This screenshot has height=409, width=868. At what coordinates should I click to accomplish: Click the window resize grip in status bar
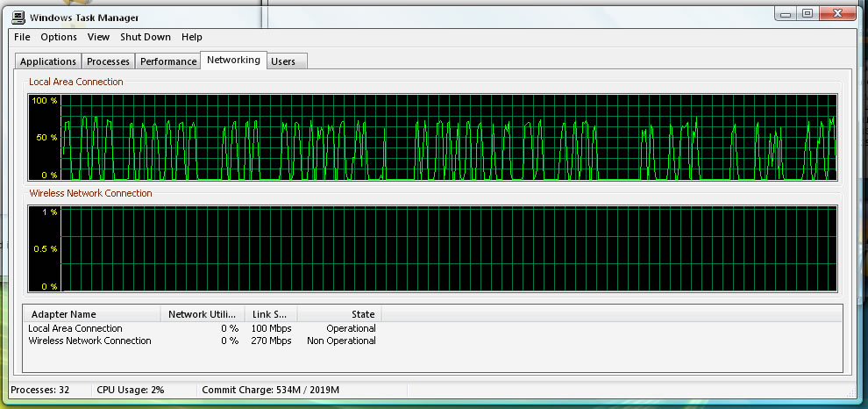pos(852,392)
